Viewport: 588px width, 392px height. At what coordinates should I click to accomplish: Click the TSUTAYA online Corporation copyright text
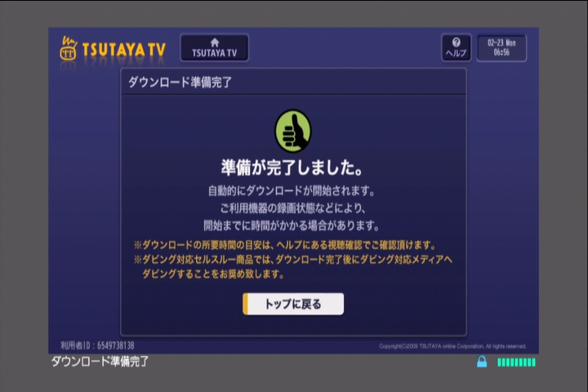coord(452,346)
